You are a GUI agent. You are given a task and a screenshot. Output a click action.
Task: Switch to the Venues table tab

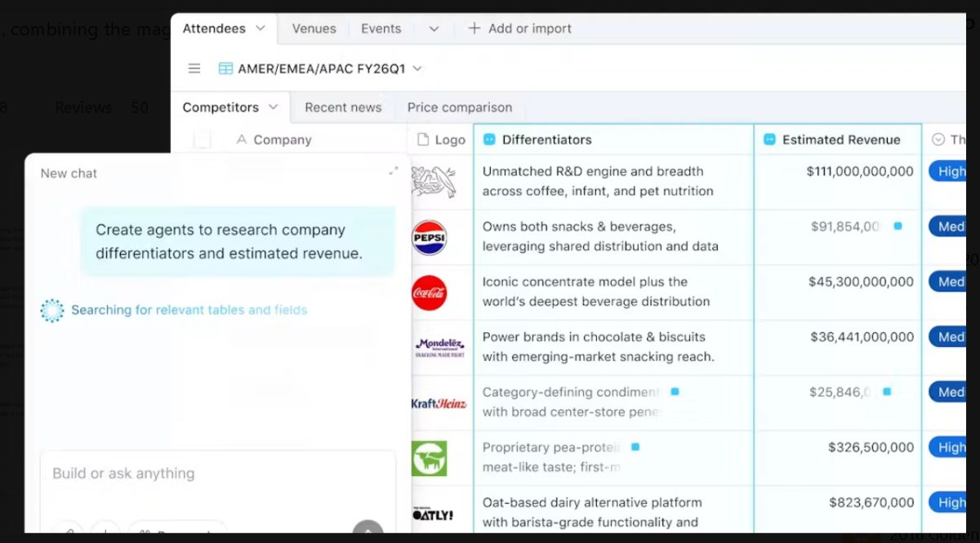tap(314, 29)
